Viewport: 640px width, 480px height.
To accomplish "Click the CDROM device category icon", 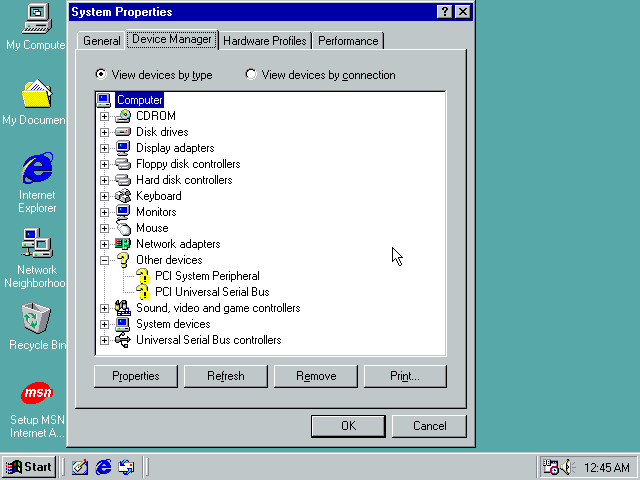I will pyautogui.click(x=123, y=116).
